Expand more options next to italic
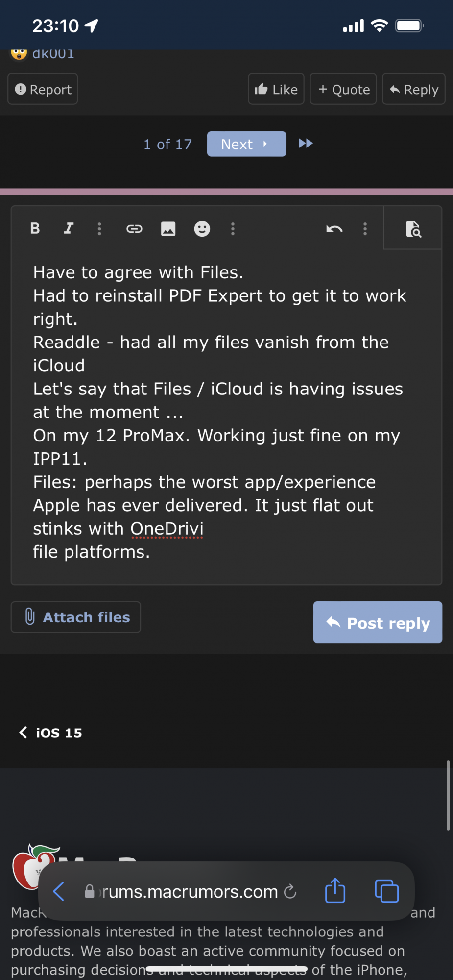Image resolution: width=453 pixels, height=980 pixels. 99,229
